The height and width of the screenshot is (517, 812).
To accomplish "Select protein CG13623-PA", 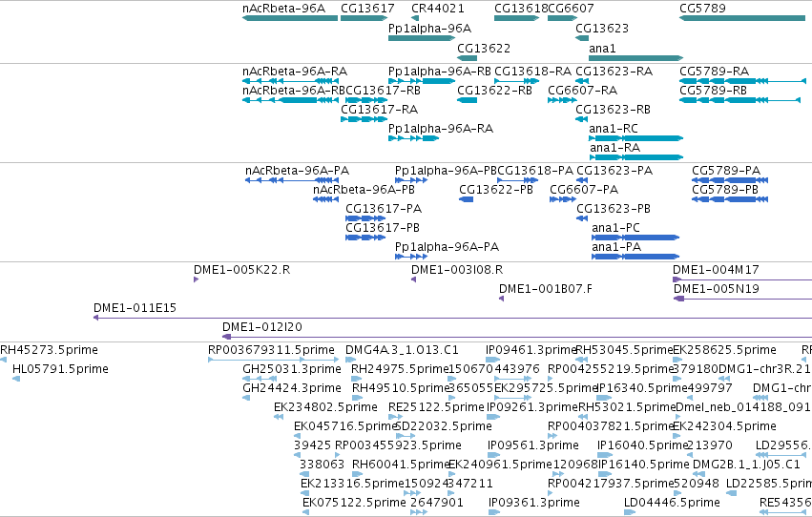I will coord(582,180).
